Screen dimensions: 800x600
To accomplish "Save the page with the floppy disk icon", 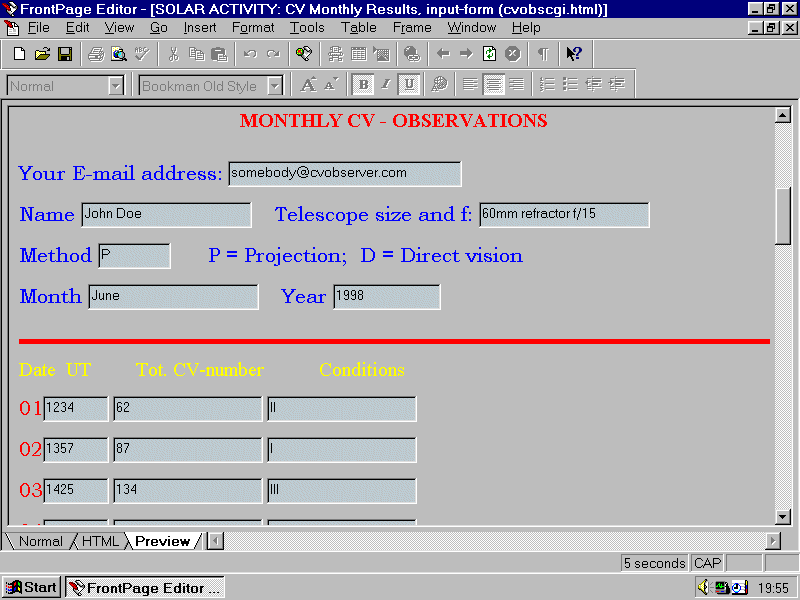I will pyautogui.click(x=64, y=54).
